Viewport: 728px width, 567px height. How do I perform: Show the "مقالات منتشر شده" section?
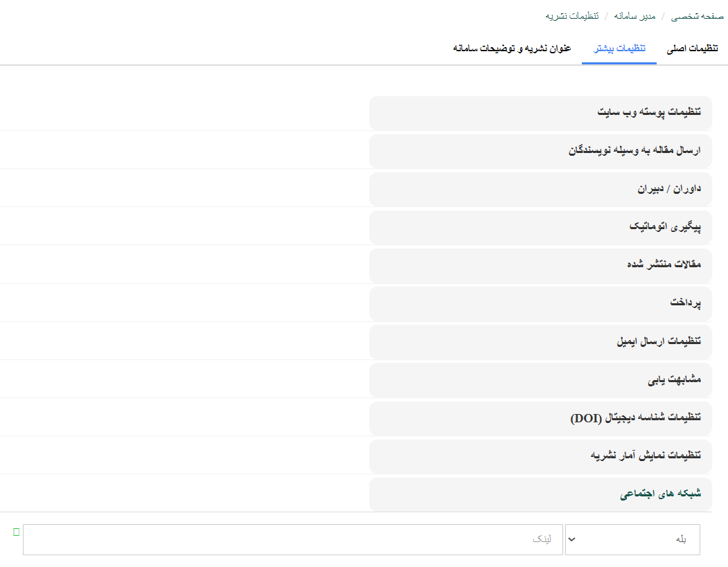[664, 264]
